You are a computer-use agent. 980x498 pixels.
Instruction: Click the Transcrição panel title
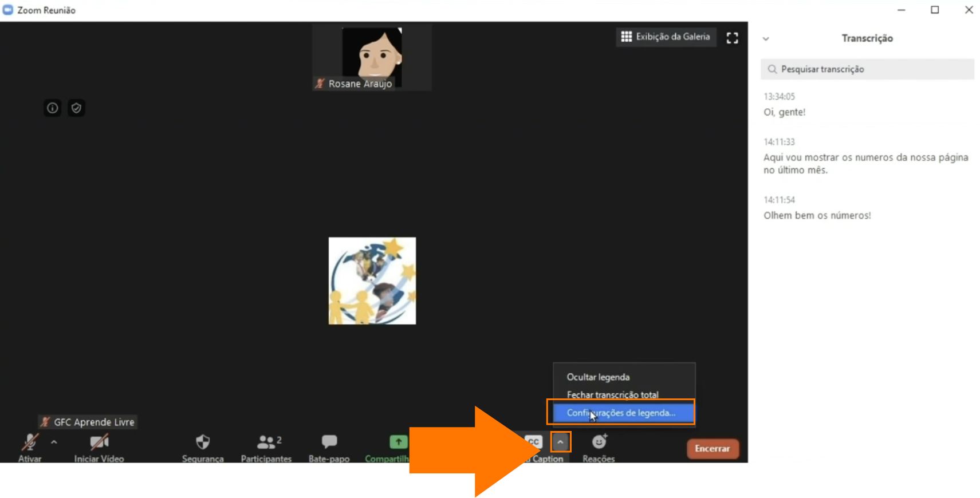pos(867,38)
